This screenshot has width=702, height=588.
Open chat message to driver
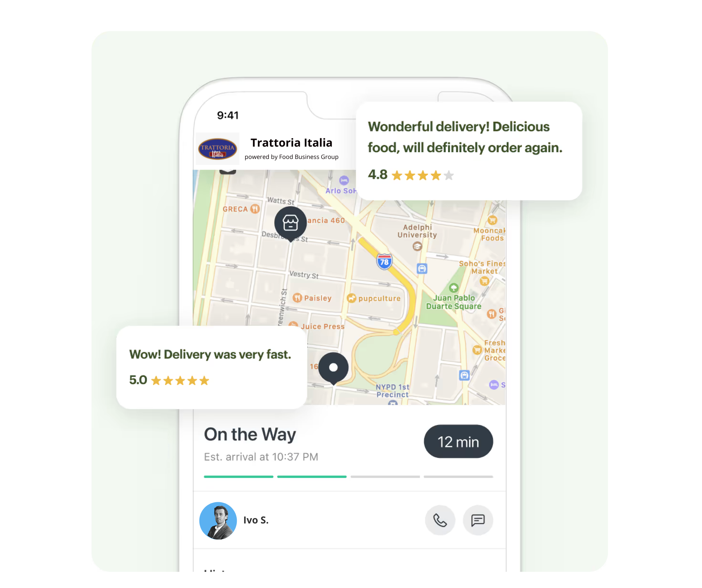(x=478, y=520)
